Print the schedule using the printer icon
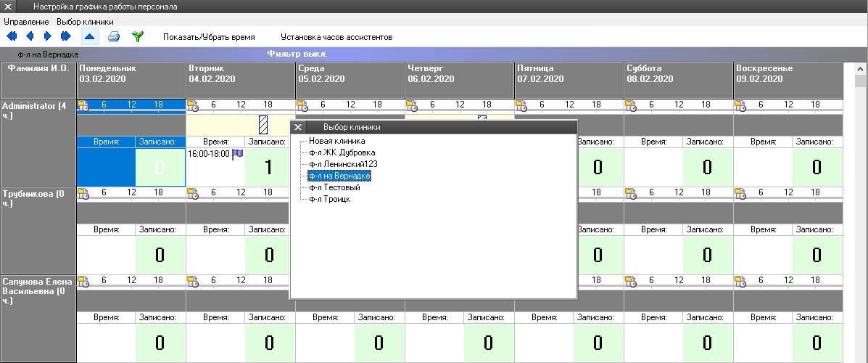This screenshot has width=868, height=363. tap(114, 36)
